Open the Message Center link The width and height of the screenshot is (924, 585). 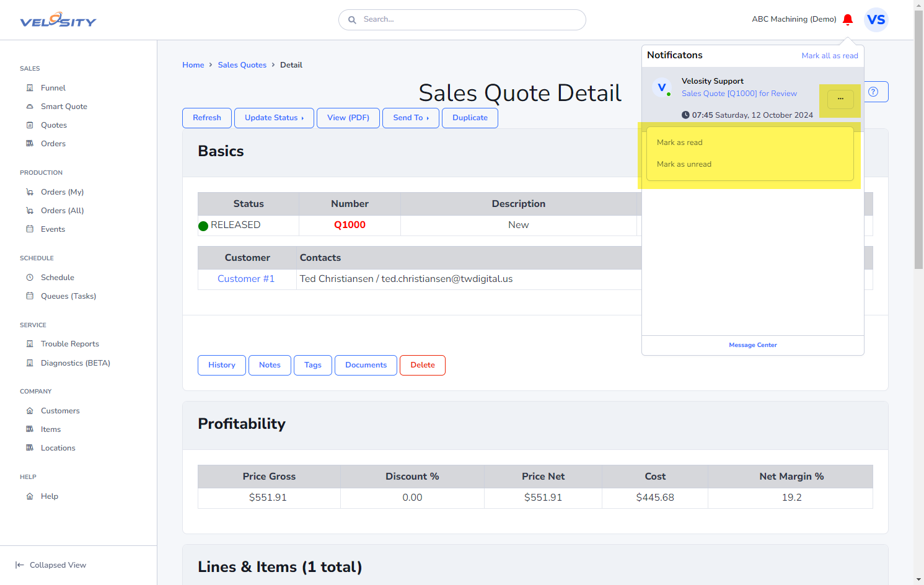click(x=753, y=345)
